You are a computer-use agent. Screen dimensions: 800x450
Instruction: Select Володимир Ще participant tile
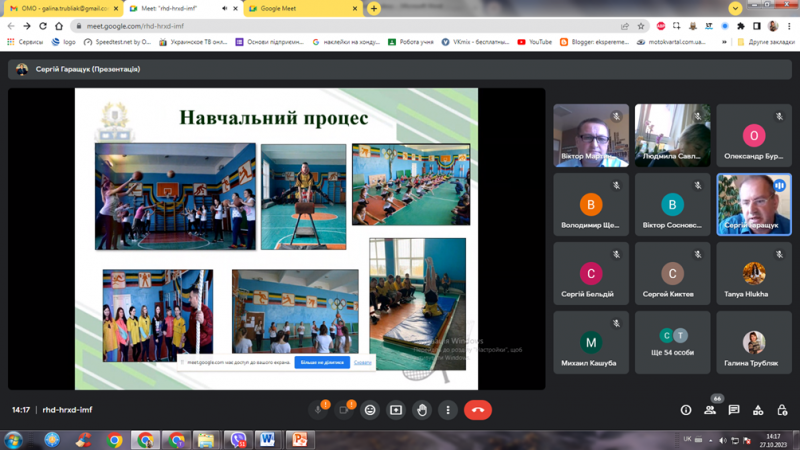pos(591,204)
